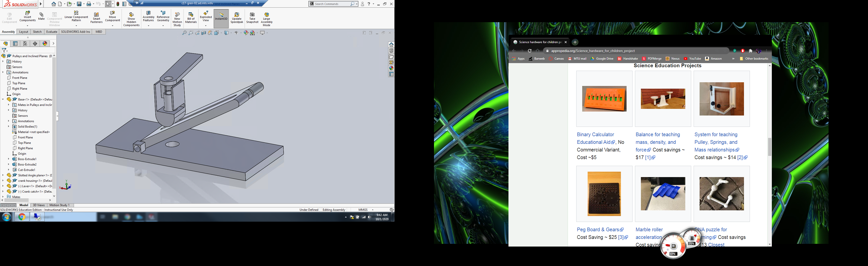The height and width of the screenshot is (266, 868).
Task: Expand the Boss-Extrude1 feature
Action: (9, 159)
